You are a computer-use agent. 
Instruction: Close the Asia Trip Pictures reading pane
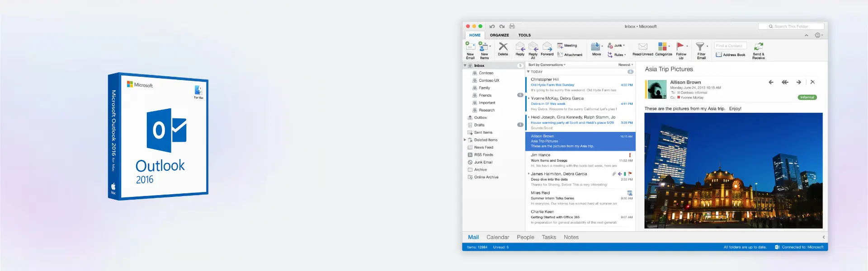pos(812,82)
